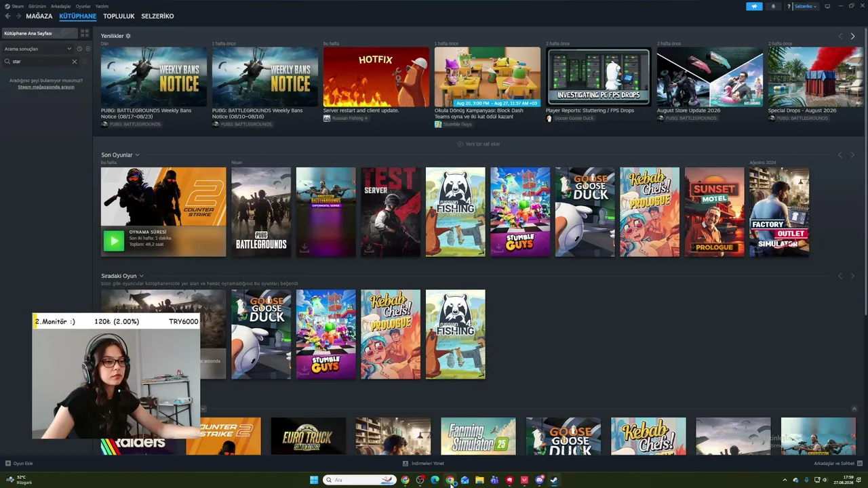Clear the library search text
The image size is (868, 488).
pos(75,62)
